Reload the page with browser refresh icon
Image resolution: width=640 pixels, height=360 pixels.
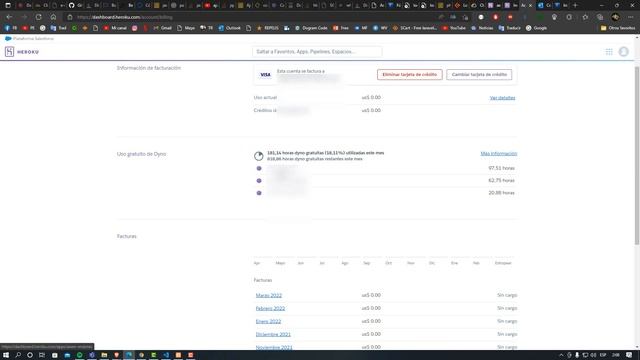[38, 17]
